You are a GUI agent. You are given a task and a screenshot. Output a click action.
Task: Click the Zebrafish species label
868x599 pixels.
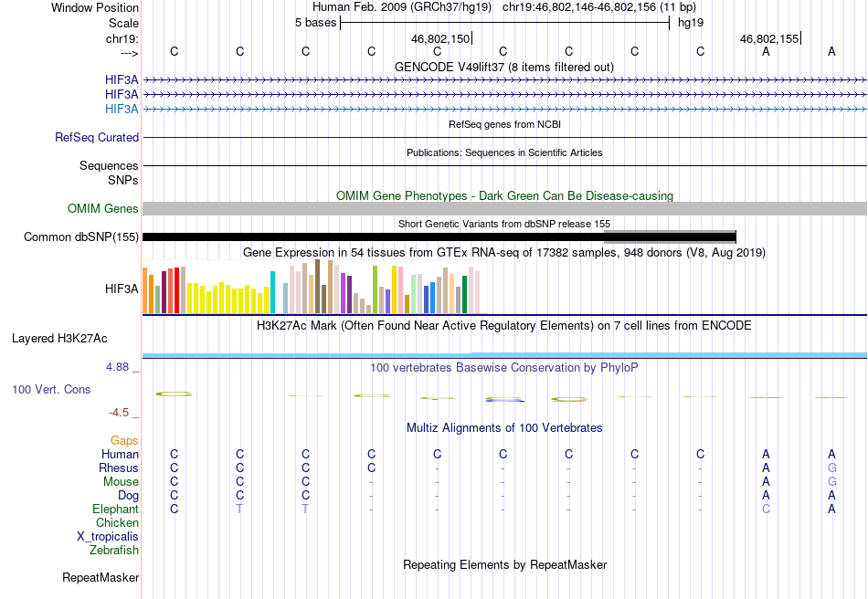[114, 550]
